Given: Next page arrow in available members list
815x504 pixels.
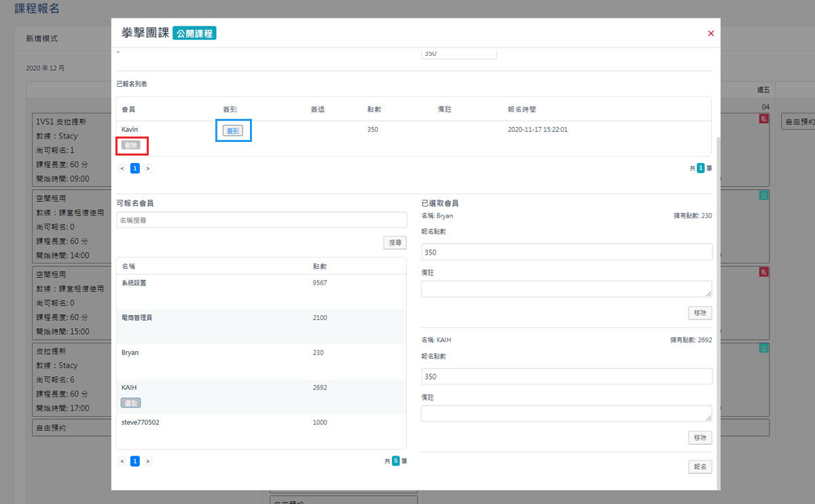Looking at the screenshot, I should click(147, 461).
